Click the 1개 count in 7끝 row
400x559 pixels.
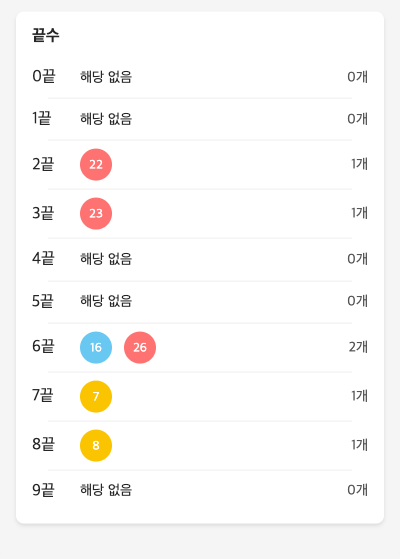point(359,396)
